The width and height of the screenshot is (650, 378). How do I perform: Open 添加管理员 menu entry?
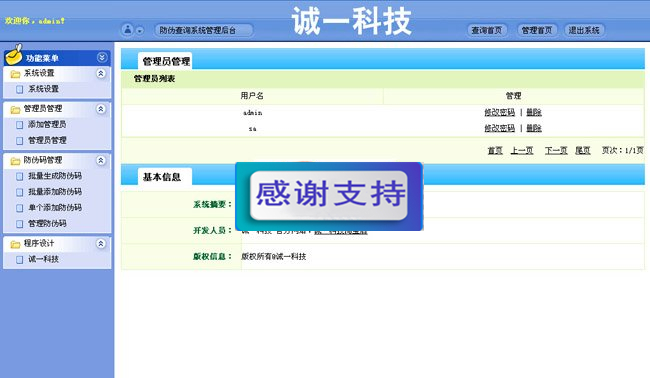[47, 124]
